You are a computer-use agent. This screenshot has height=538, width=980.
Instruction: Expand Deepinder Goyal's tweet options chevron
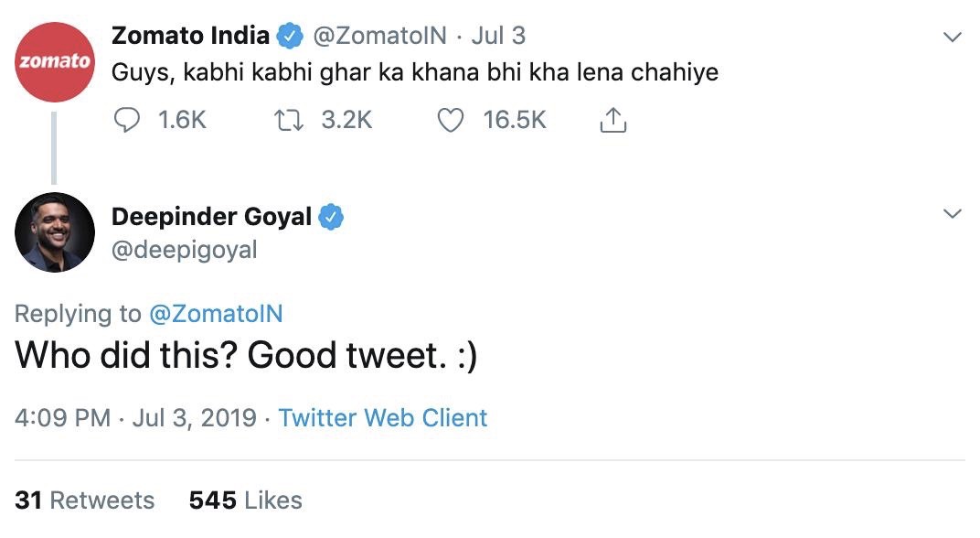(x=953, y=214)
